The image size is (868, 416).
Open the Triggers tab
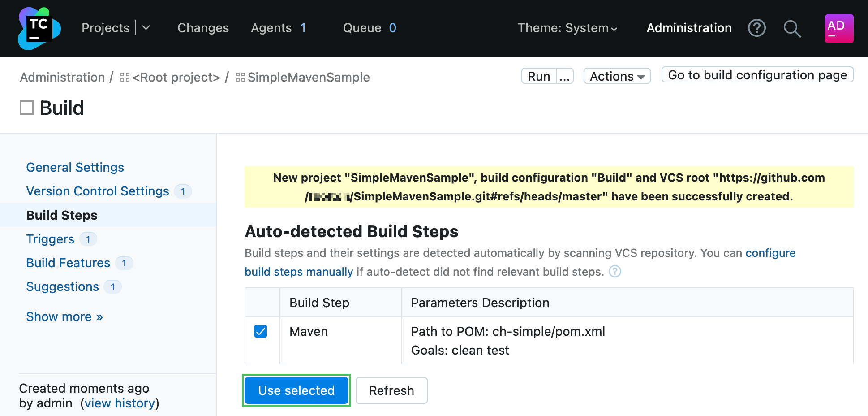(50, 239)
